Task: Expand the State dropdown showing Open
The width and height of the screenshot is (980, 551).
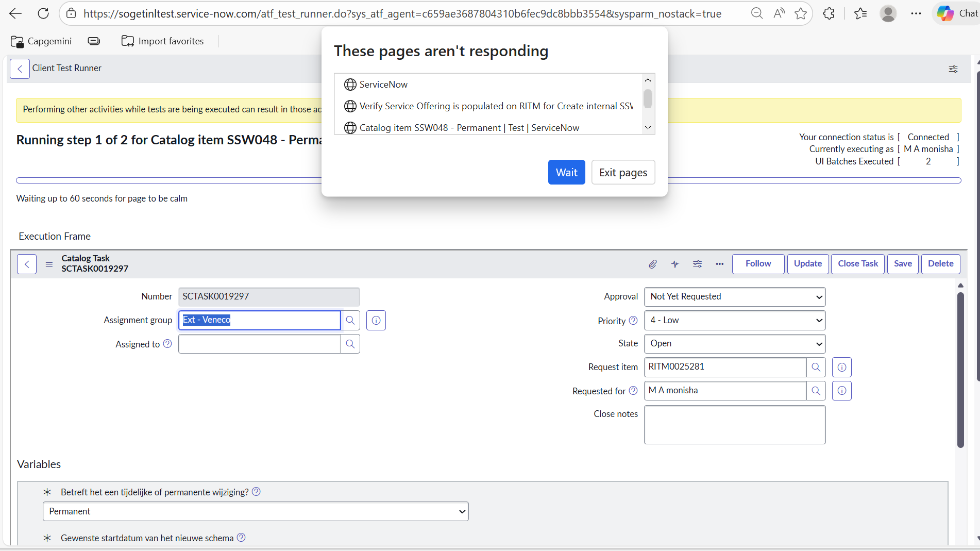Action: (x=734, y=344)
